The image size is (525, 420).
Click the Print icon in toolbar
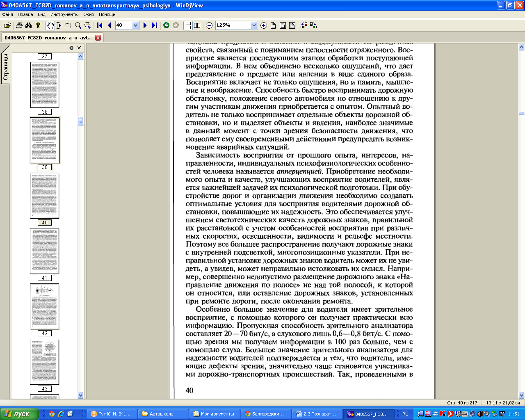pos(19,25)
